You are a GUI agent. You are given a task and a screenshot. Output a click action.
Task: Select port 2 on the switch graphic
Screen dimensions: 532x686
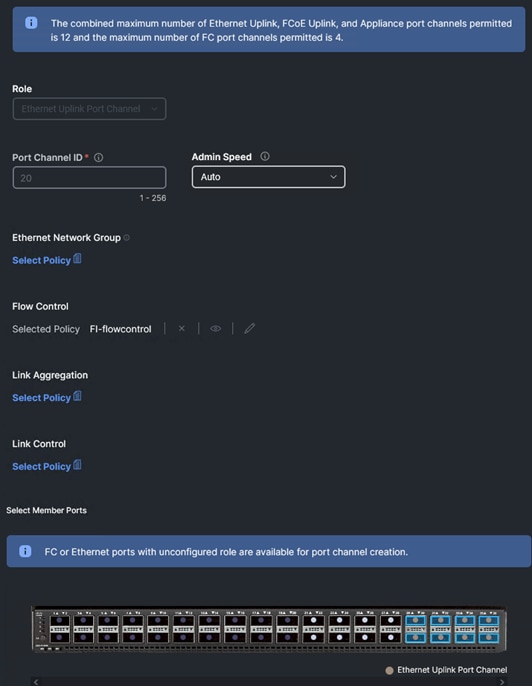60,637
